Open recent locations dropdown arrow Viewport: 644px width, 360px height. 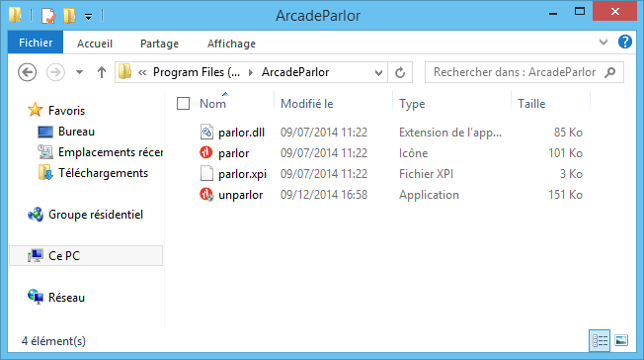tap(79, 72)
